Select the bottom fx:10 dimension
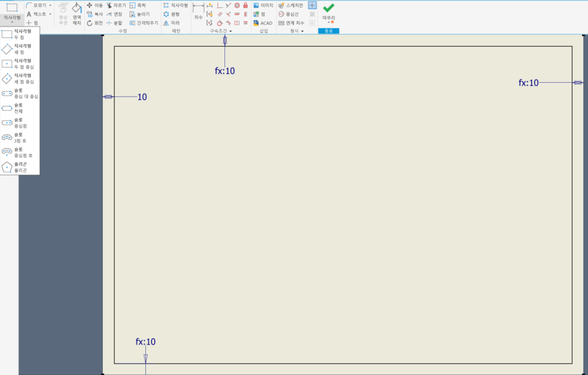 pos(145,342)
